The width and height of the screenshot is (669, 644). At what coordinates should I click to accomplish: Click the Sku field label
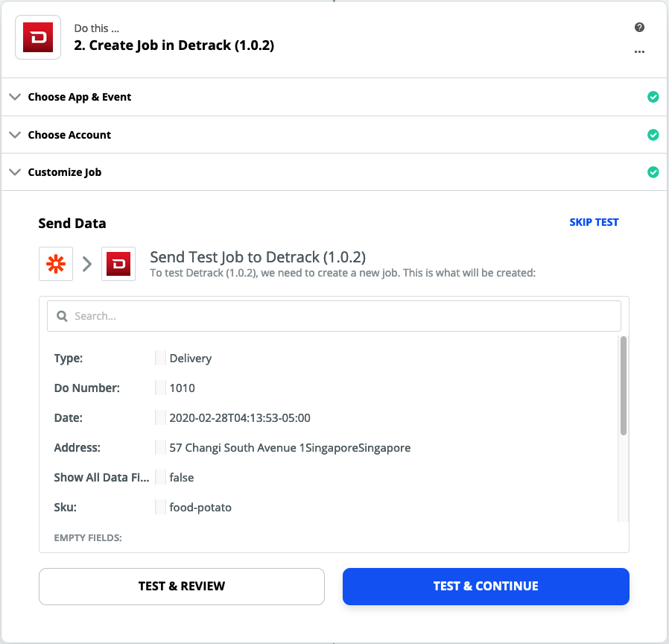[66, 507]
